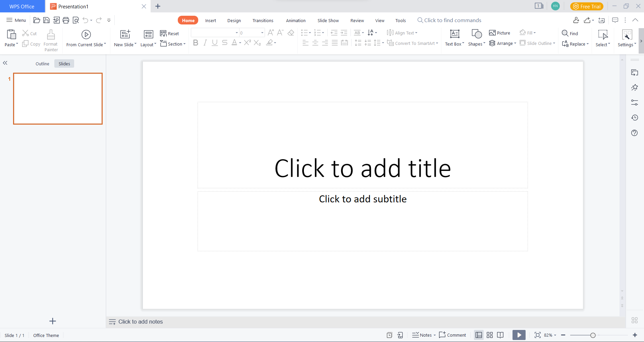Screen dimensions: 644x342
Task: Open Print Preview icon
Action: coord(76,20)
